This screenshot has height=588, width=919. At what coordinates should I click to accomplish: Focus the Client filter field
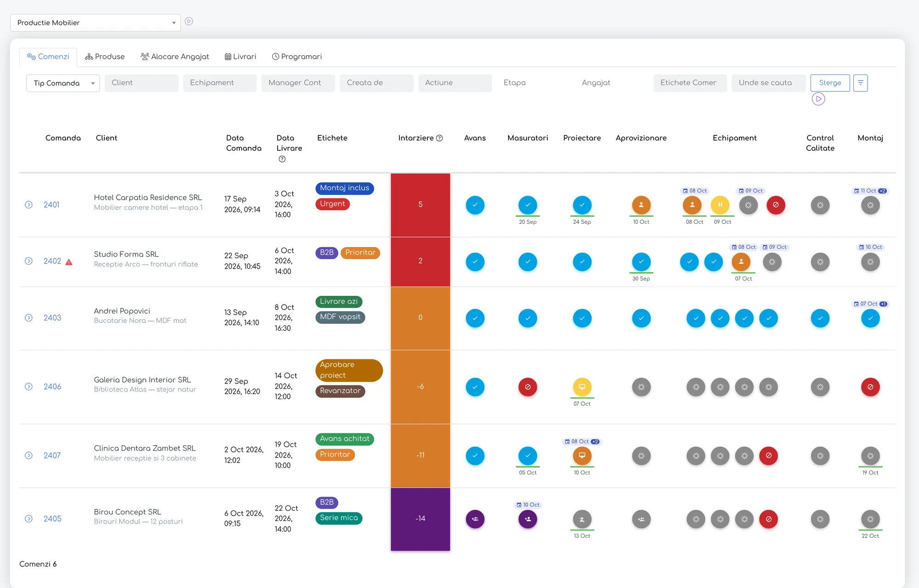pos(142,83)
